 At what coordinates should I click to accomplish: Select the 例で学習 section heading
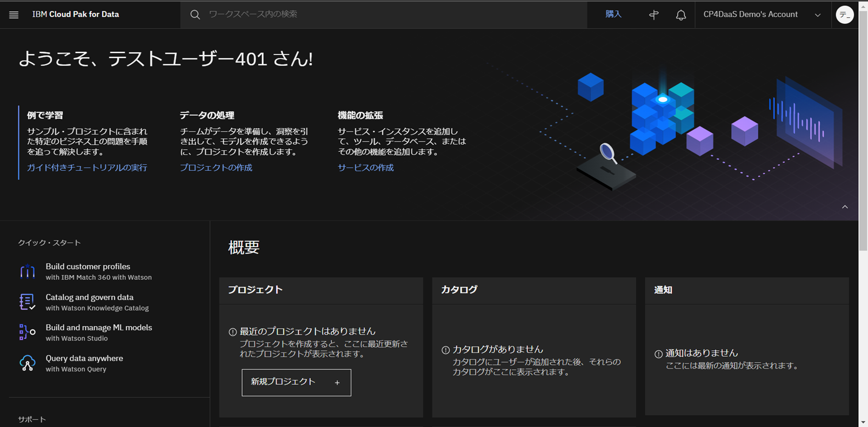pos(45,115)
